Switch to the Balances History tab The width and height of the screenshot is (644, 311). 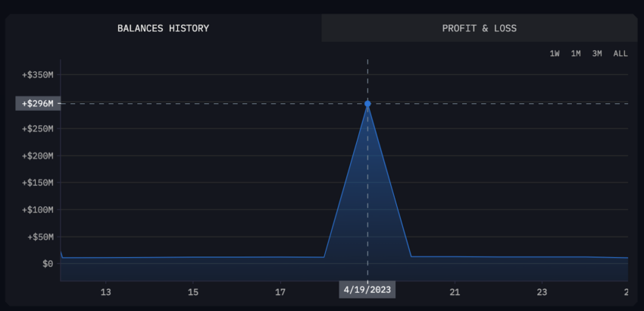tap(163, 28)
